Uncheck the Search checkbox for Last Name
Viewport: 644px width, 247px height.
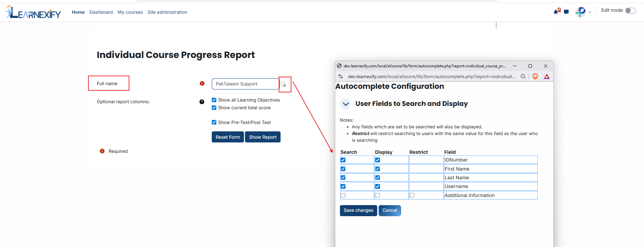(343, 178)
